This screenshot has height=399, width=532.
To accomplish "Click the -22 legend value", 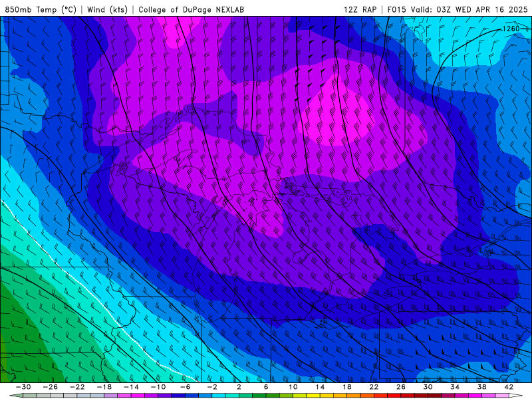I will click(x=77, y=387).
